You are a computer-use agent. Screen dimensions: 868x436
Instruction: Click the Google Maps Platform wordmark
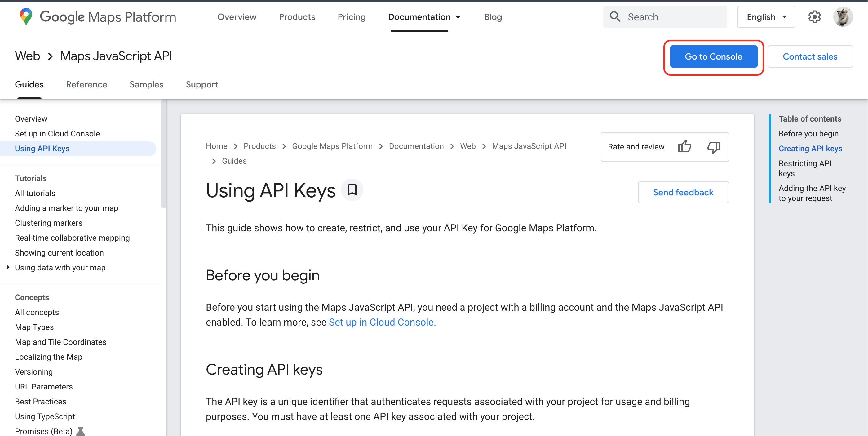[x=108, y=17]
